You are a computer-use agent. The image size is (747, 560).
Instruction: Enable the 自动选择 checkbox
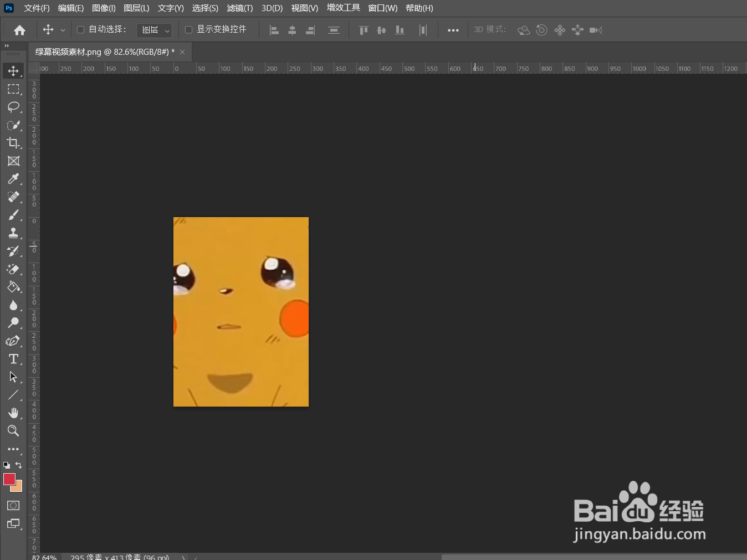coord(80,30)
